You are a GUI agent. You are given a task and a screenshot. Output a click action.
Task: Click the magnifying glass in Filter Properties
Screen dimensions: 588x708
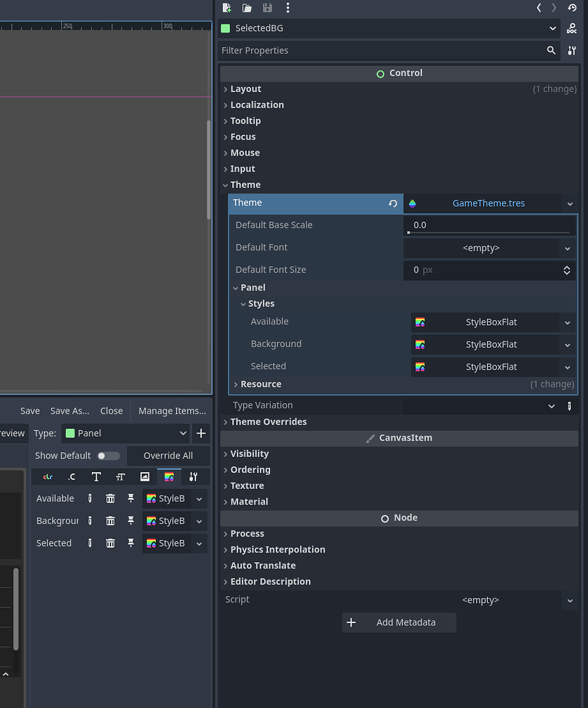coord(551,50)
